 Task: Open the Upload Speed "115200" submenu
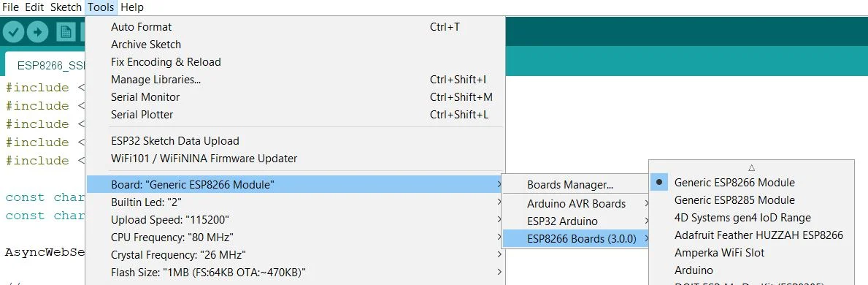[x=296, y=219]
